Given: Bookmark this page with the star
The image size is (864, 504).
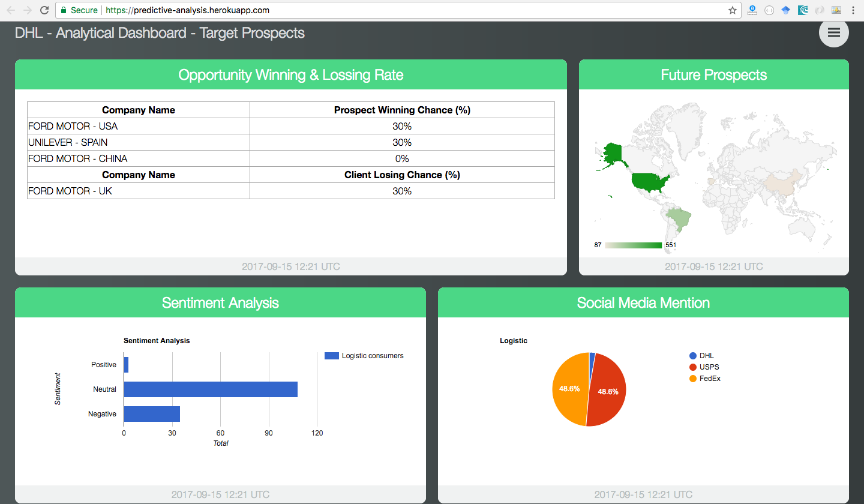Looking at the screenshot, I should point(732,10).
